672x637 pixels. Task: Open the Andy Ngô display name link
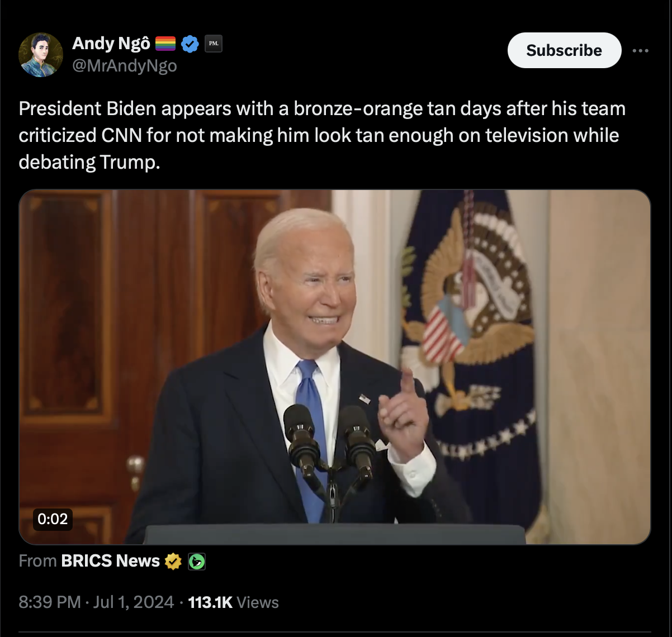(111, 43)
